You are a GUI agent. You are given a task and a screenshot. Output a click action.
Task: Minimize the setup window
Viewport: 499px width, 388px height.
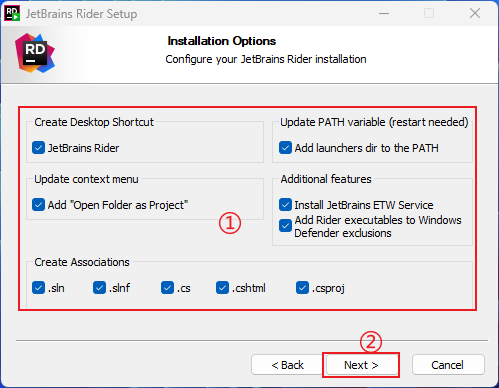click(x=384, y=13)
